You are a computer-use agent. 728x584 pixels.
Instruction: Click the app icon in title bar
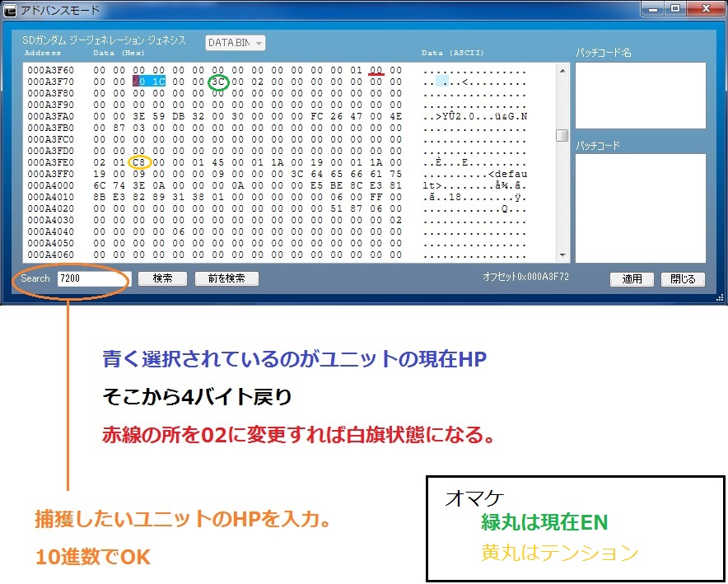[11, 10]
